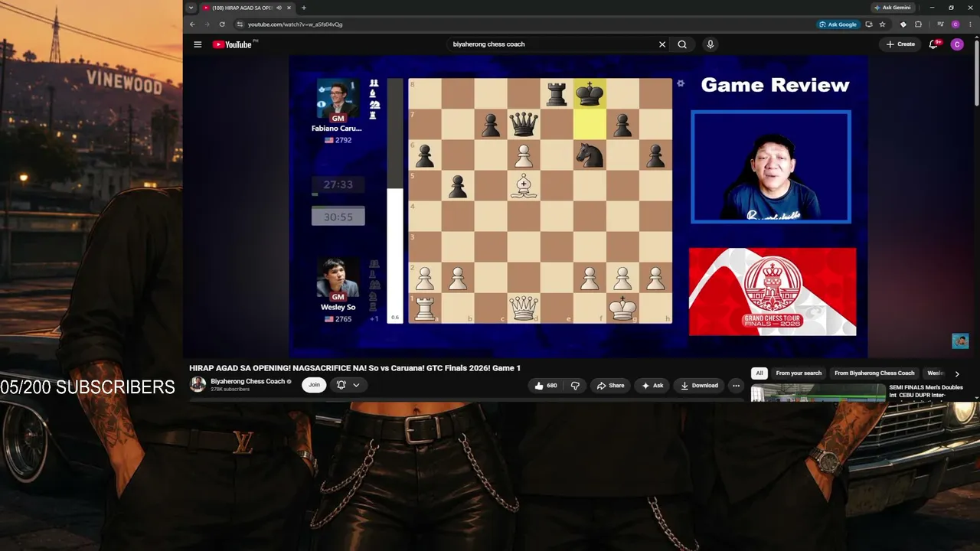Open the tab search dropdown arrow
980x551 pixels.
191,8
